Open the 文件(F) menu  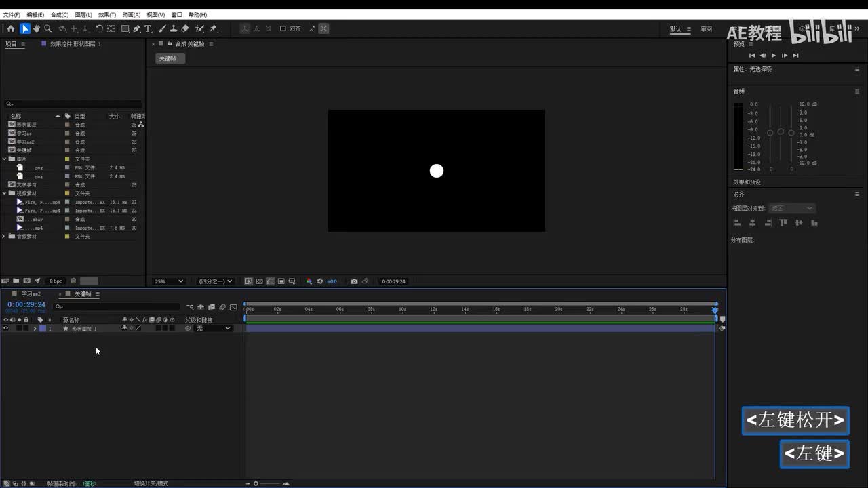(x=12, y=14)
